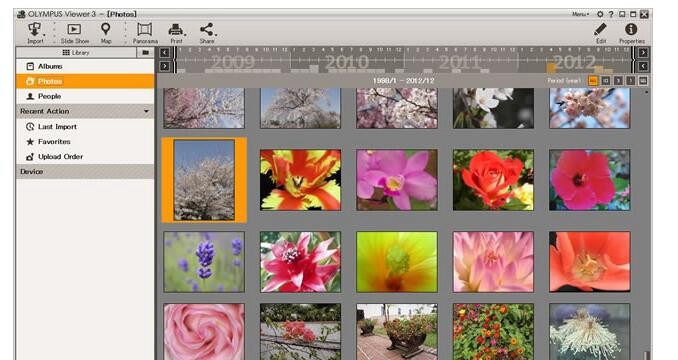Select the pale pink lotus petals thumbnail
The height and width of the screenshot is (360, 678).
pyautogui.click(x=493, y=261)
